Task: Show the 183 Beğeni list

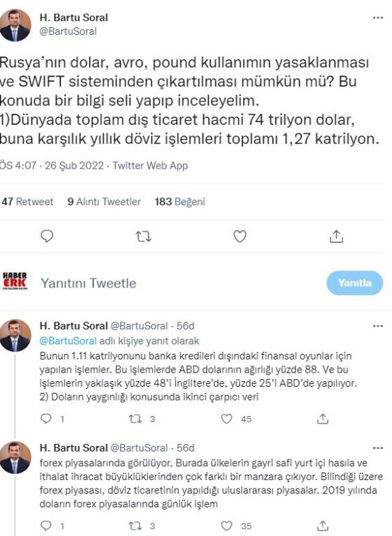Action: point(180,202)
